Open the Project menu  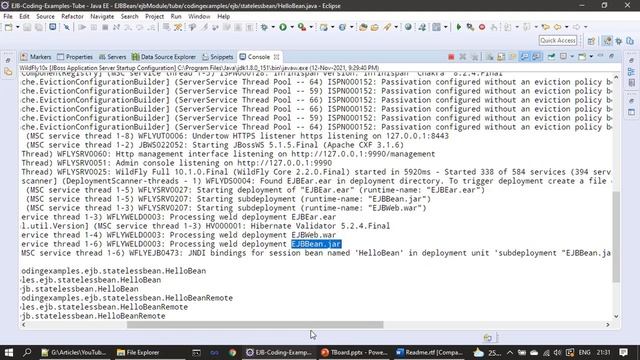(154, 16)
